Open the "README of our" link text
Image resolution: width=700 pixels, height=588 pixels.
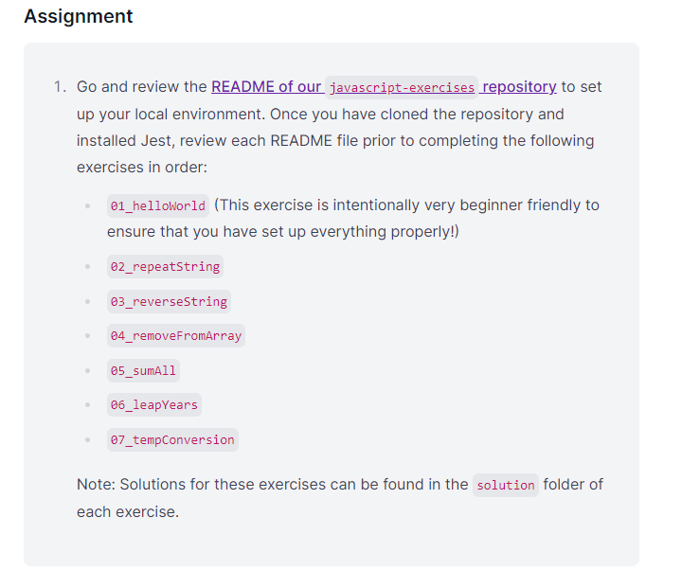point(266,87)
